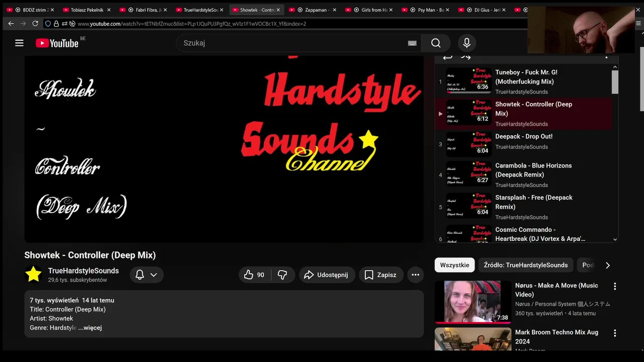The image size is (644, 362).
Task: Play Carambola - Blue Horizons from playlist
Action: pos(524,174)
